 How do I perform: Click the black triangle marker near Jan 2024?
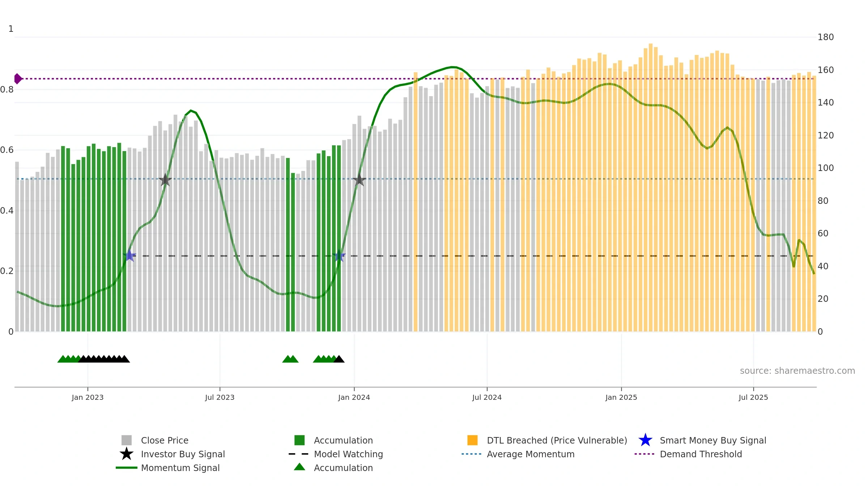click(339, 359)
